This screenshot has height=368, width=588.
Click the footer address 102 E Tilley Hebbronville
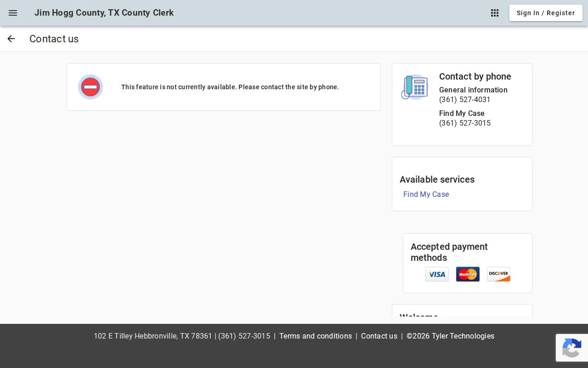click(x=153, y=336)
